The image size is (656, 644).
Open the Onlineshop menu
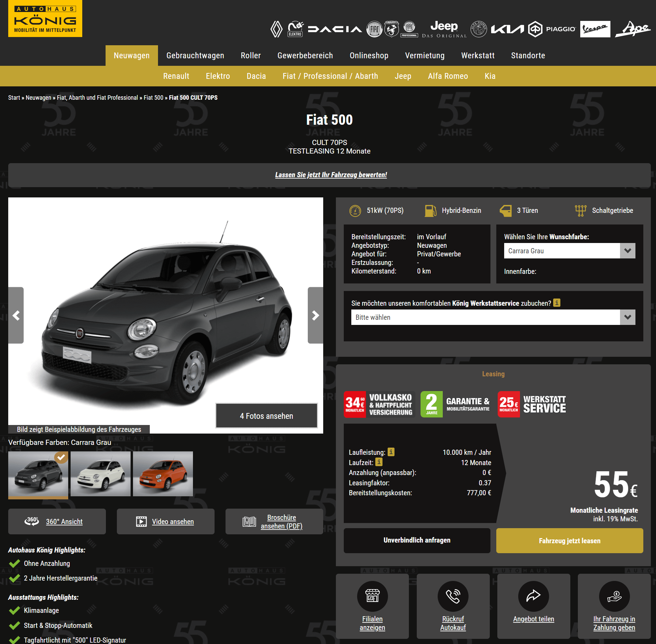(x=369, y=56)
